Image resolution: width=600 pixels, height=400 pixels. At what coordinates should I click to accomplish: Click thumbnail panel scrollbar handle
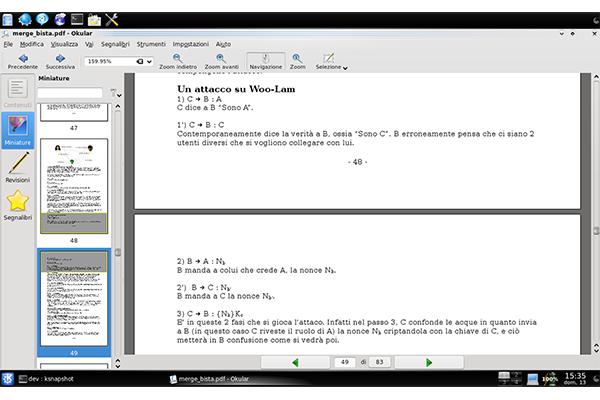[x=118, y=252]
